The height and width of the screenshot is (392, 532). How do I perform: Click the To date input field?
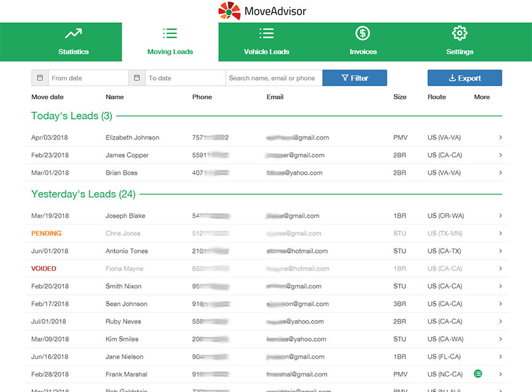[x=185, y=78]
